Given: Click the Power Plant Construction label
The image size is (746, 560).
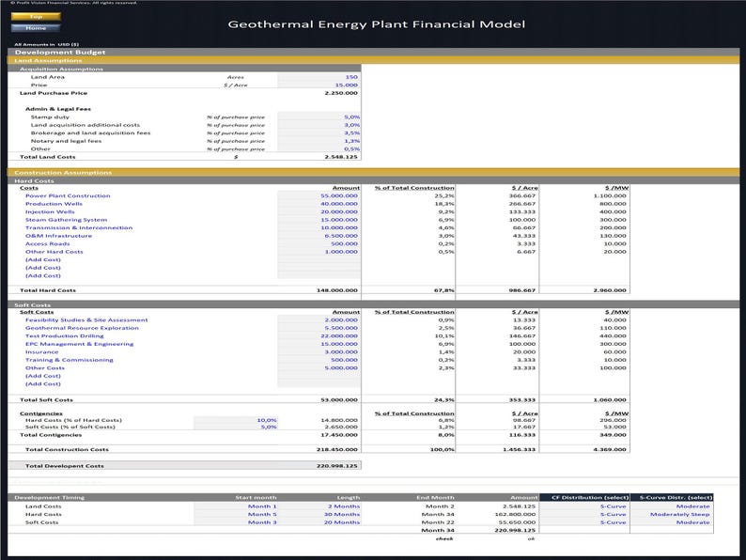Looking at the screenshot, I should click(x=68, y=195).
